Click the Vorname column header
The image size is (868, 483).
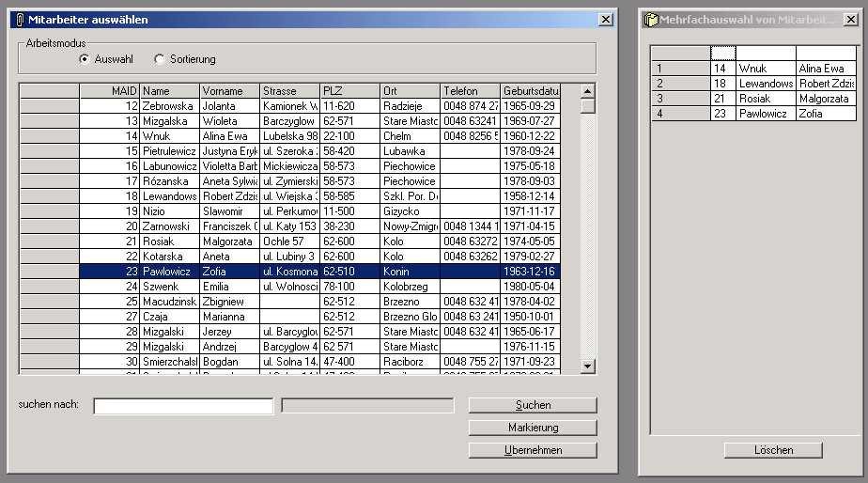(230, 91)
